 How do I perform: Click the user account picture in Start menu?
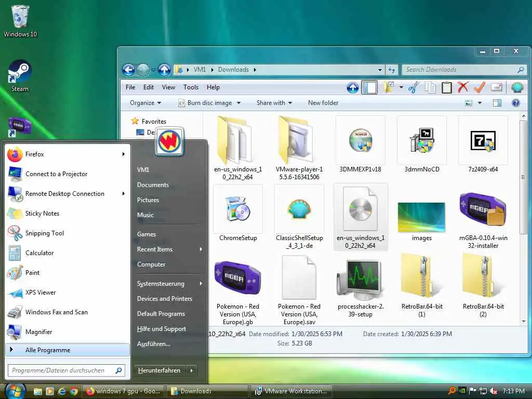click(x=170, y=141)
